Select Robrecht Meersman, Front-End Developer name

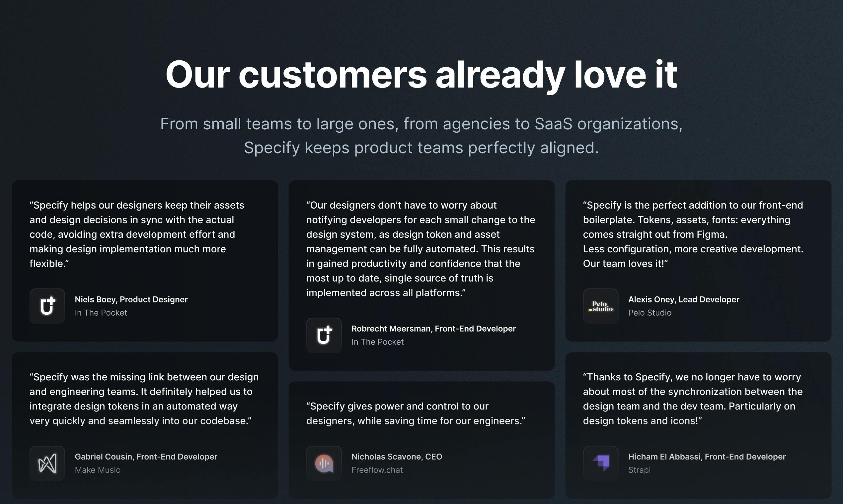[x=433, y=328]
